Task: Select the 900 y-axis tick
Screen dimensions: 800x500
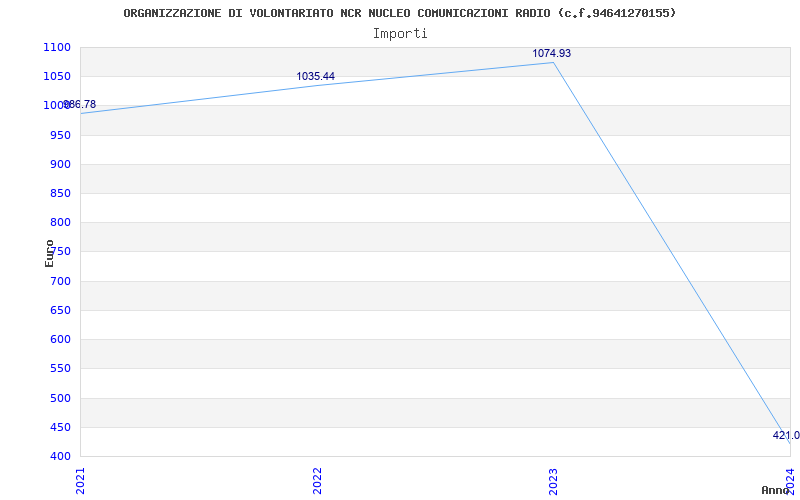Action: [60, 164]
